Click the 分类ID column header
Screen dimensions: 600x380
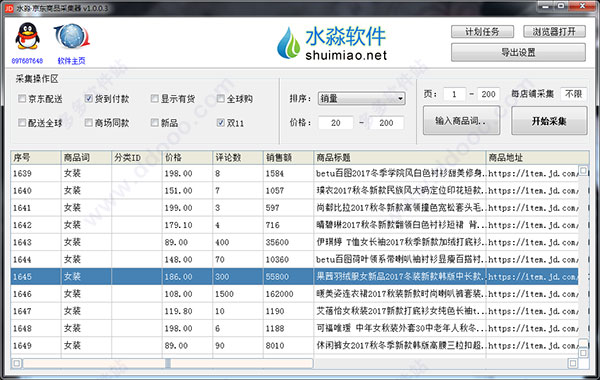137,158
